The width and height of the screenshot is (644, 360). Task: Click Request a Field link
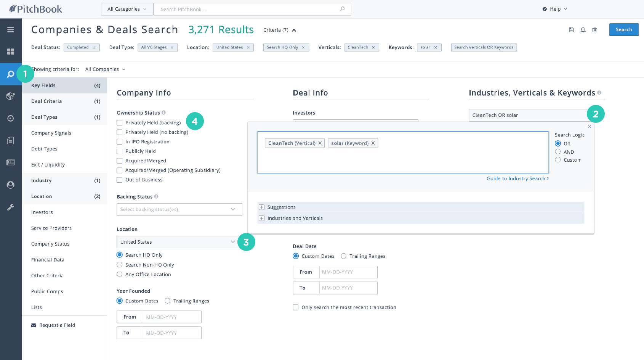57,325
